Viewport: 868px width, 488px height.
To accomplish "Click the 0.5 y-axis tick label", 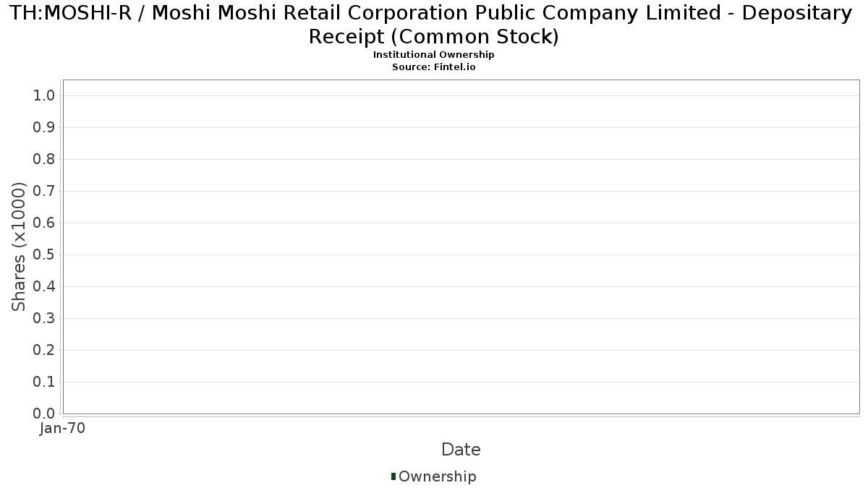I will (45, 255).
